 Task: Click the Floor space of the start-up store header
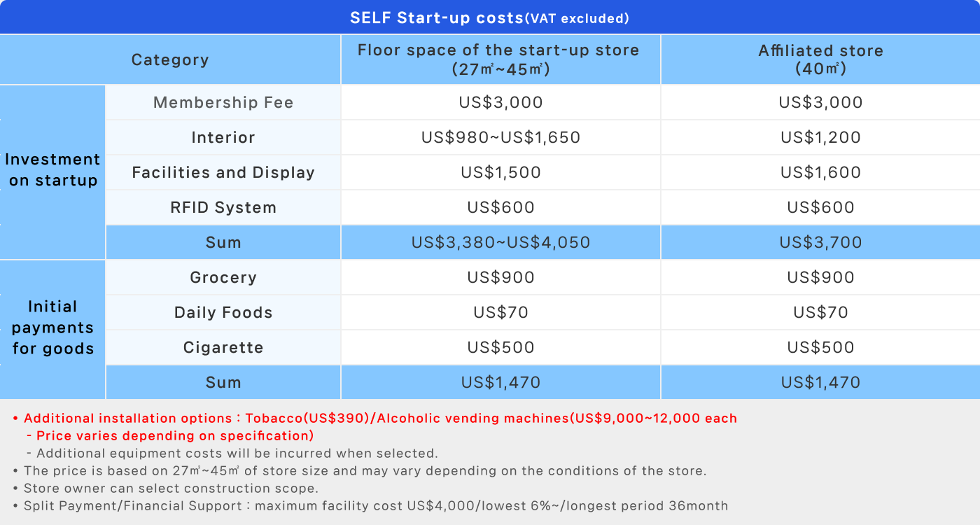point(501,59)
